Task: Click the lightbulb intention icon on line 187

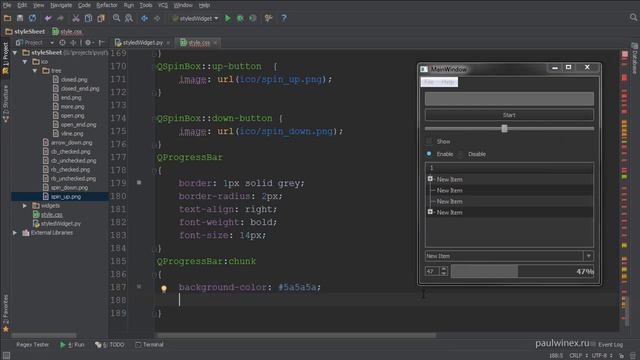Action: (x=164, y=289)
